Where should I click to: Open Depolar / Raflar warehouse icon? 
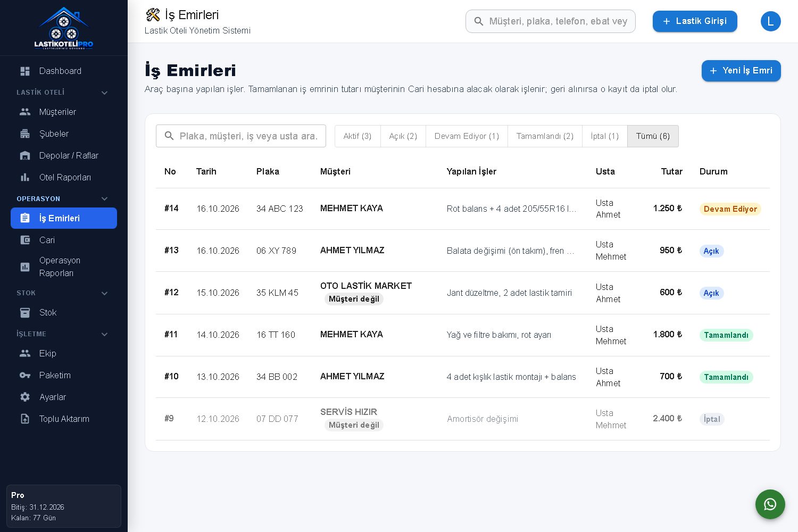point(25,155)
